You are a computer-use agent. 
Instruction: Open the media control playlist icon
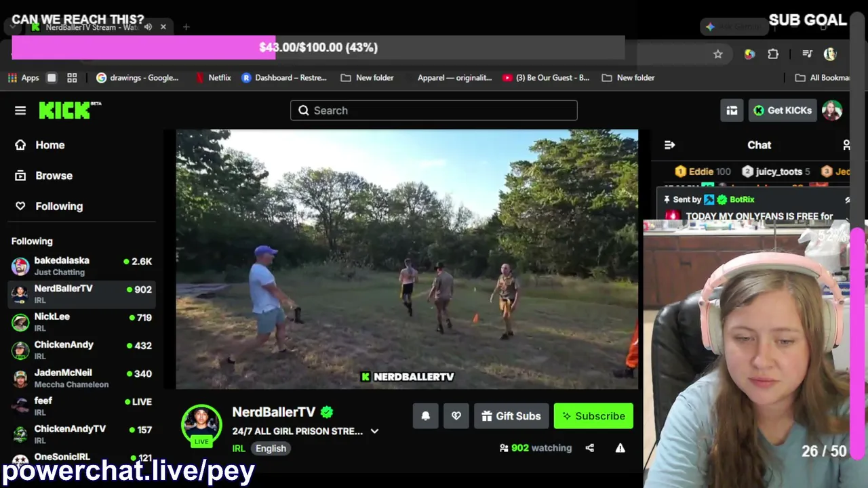(x=807, y=54)
